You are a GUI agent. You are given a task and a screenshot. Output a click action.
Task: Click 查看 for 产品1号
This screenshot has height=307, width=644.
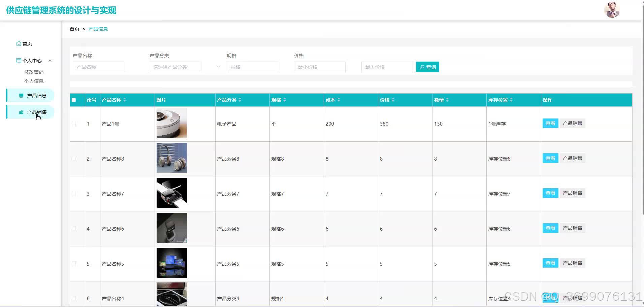pos(550,123)
